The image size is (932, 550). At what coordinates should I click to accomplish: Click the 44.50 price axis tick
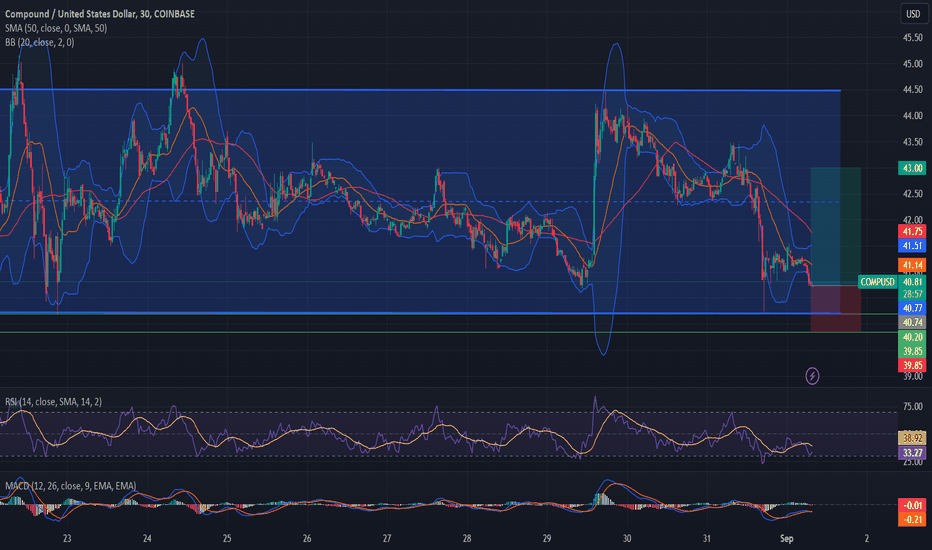[912, 90]
